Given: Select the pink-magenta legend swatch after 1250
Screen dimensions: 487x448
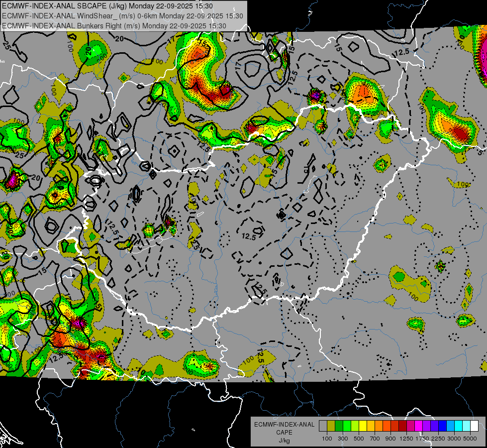Looking at the screenshot, I should [x=410, y=426].
